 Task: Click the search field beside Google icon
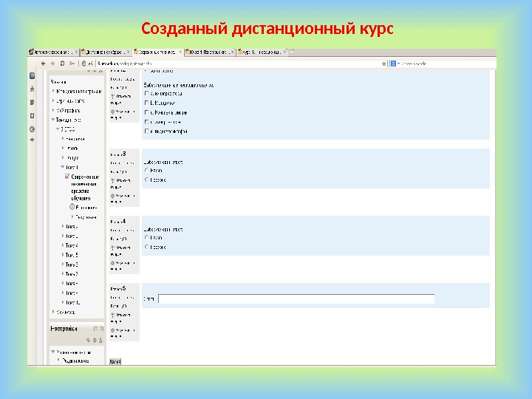coord(448,64)
